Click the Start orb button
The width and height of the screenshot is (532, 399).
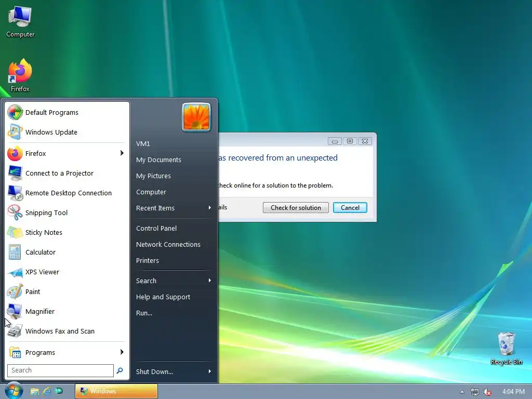pyautogui.click(x=14, y=391)
